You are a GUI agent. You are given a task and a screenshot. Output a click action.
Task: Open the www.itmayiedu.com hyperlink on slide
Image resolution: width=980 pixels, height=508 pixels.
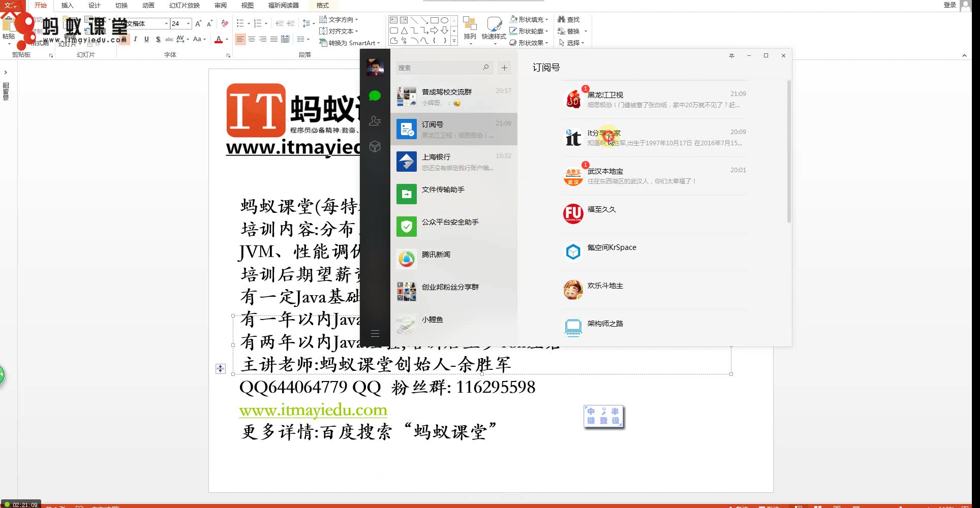(313, 410)
